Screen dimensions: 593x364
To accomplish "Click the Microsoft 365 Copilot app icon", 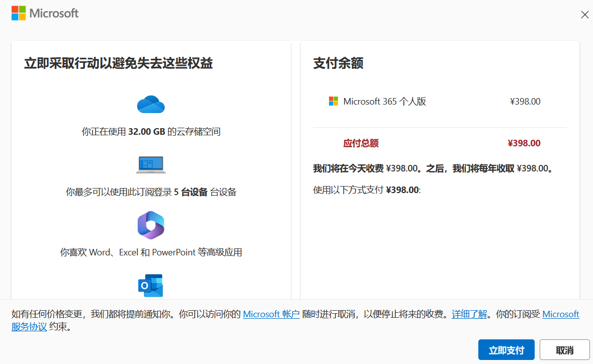I will tap(151, 225).
